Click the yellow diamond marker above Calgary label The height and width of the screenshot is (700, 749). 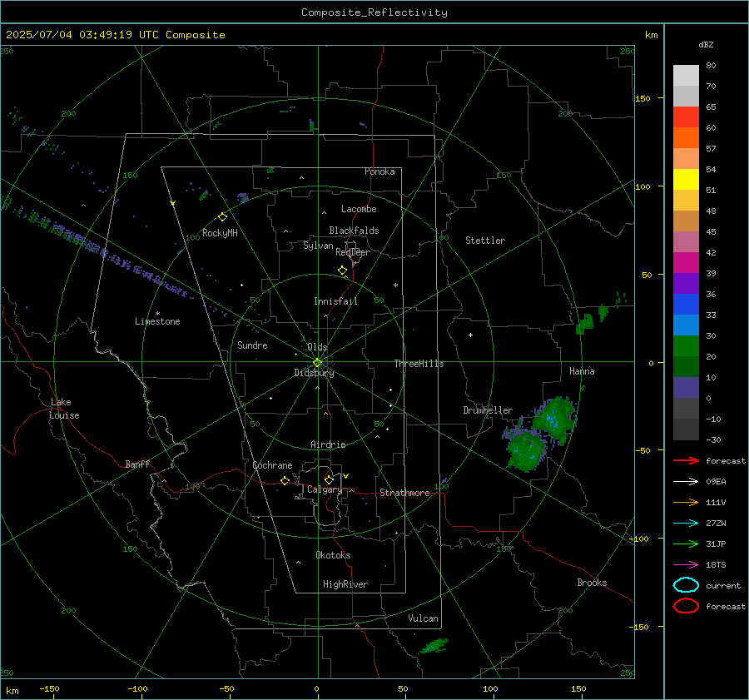point(329,479)
